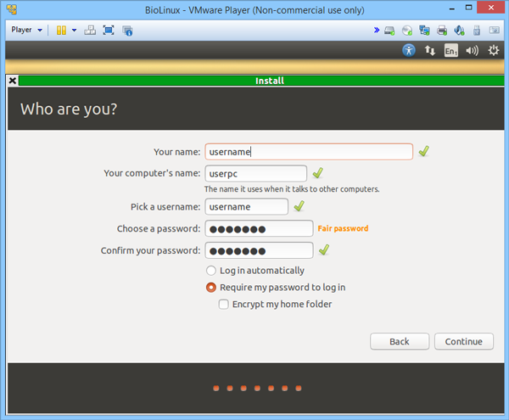Click the VMware Player title bar icon
Viewport: 509px width, 420px height.
pos(12,9)
